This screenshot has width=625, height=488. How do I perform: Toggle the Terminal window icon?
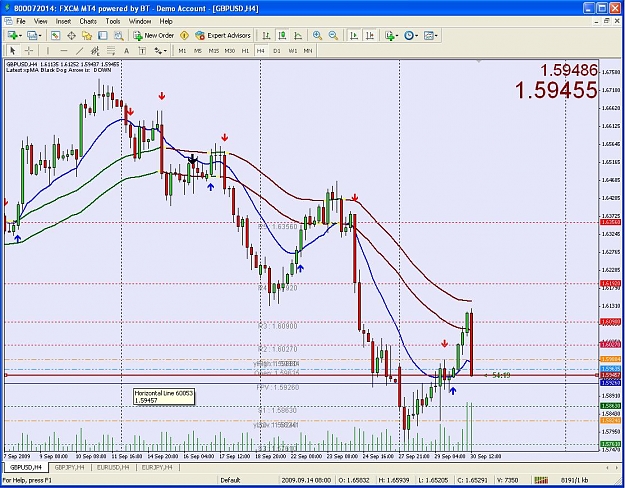[103, 35]
